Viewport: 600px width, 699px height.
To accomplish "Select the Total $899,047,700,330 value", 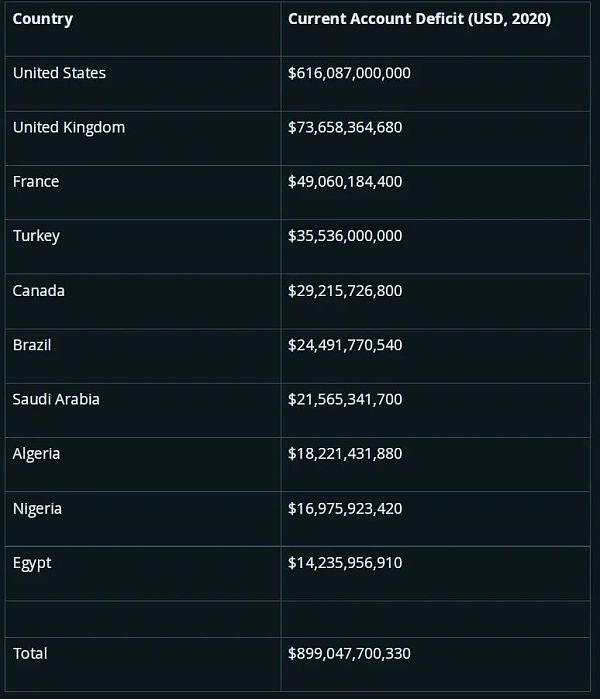I will [x=349, y=654].
